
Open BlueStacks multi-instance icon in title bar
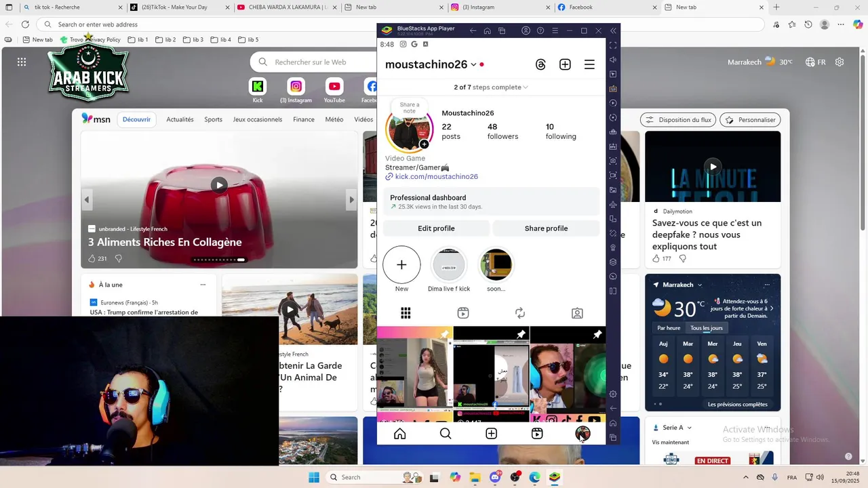click(x=502, y=30)
